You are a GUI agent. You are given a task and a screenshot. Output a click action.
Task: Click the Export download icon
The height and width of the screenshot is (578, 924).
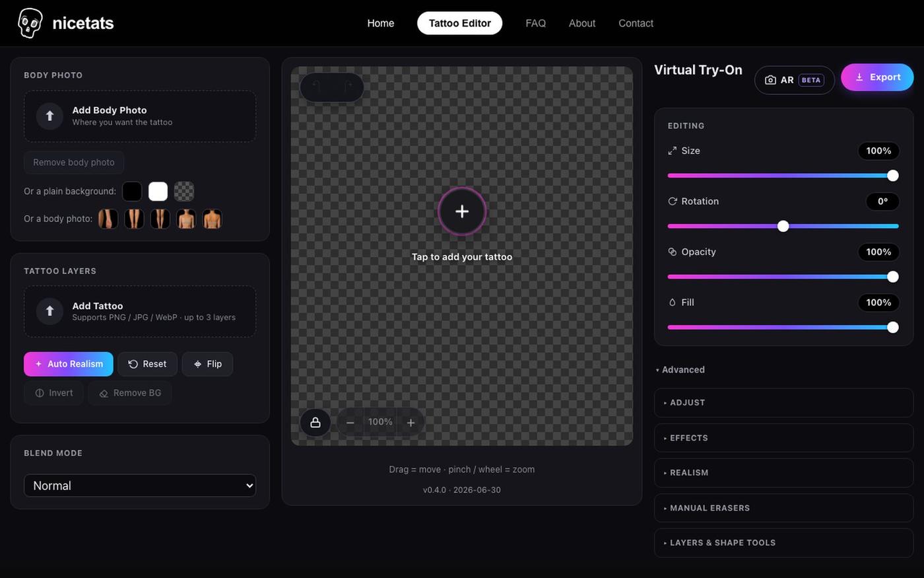[859, 77]
